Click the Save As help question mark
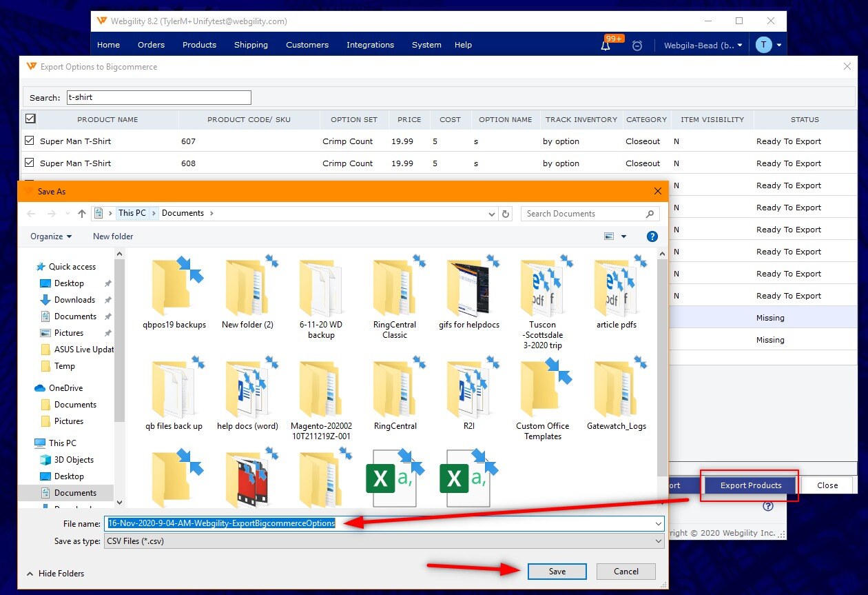The image size is (868, 595). click(652, 236)
